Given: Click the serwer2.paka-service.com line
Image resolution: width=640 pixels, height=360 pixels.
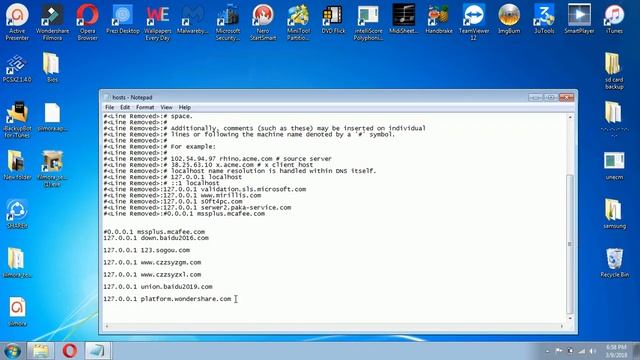Looking at the screenshot, I should [197, 207].
